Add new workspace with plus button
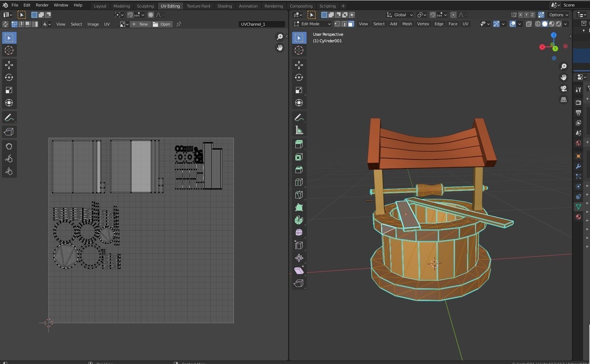This screenshot has width=590, height=364. coord(343,6)
